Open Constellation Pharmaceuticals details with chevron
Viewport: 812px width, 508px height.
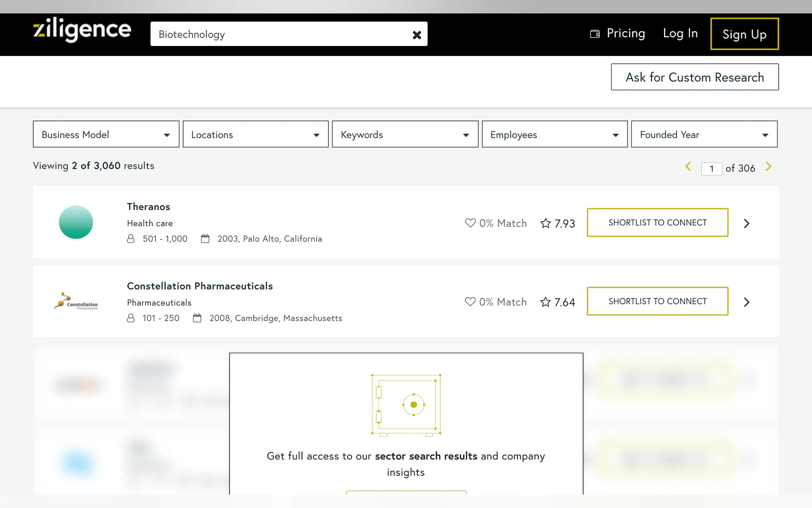coord(746,302)
